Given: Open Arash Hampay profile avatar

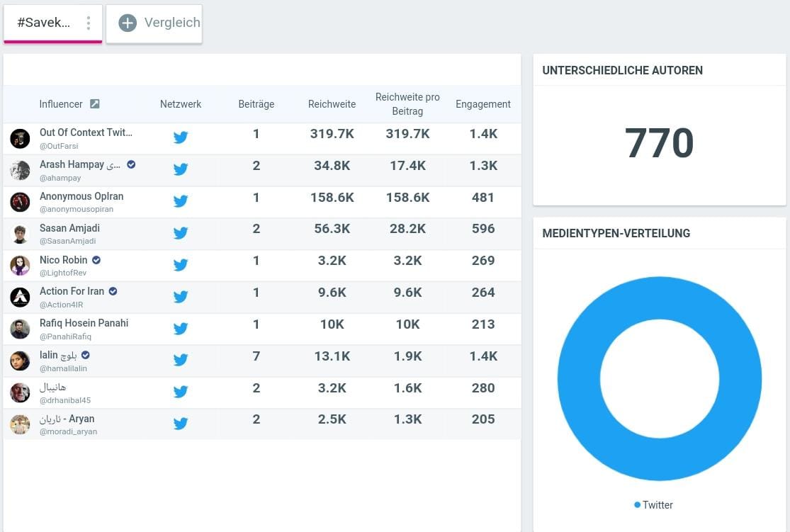Looking at the screenshot, I should [x=20, y=170].
